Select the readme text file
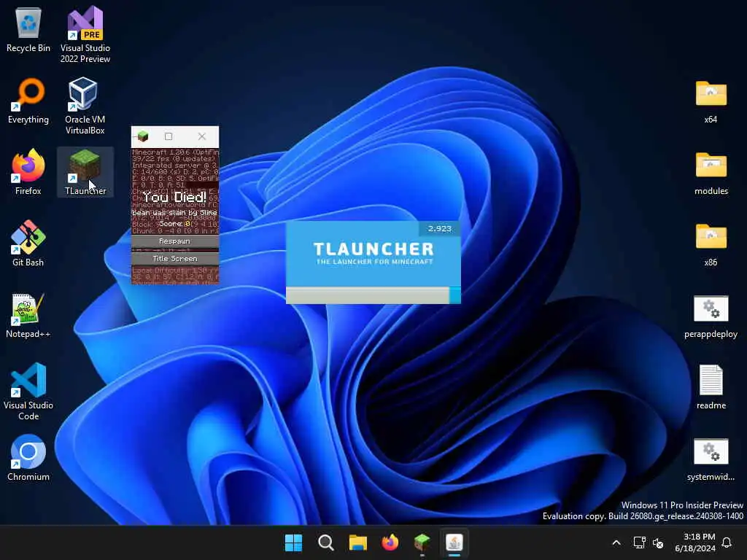This screenshot has height=560, width=747. click(x=711, y=387)
